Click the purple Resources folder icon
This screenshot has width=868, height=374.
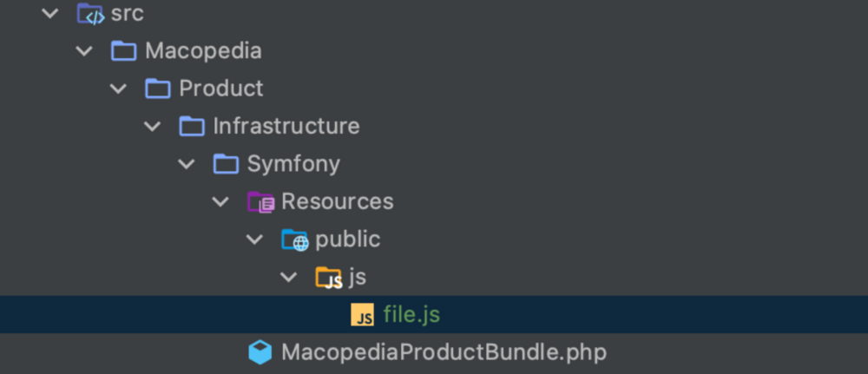(x=260, y=202)
